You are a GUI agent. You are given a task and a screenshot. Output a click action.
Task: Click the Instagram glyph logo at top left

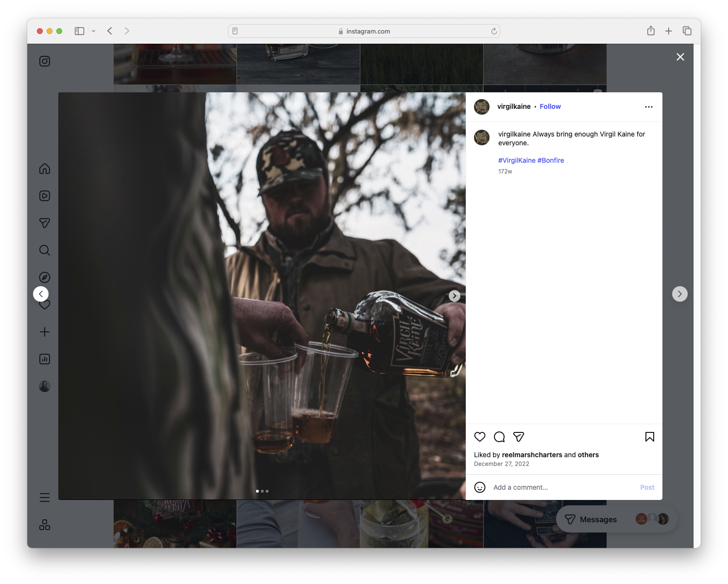[44, 61]
